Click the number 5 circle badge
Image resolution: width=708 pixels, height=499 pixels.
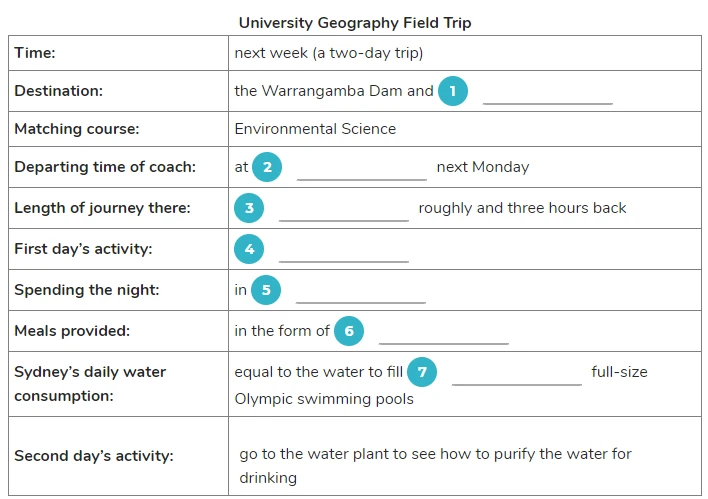click(x=266, y=290)
